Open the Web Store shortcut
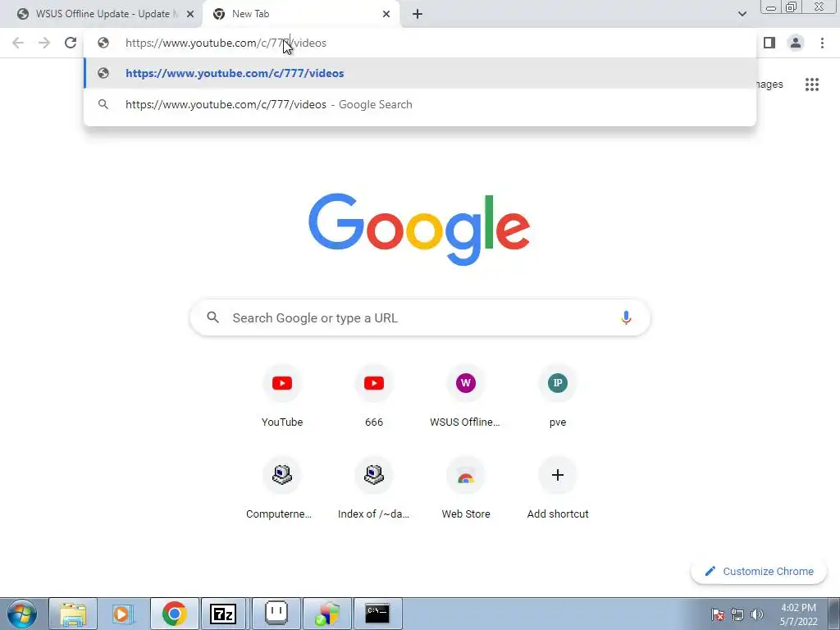The height and width of the screenshot is (630, 840). click(466, 487)
